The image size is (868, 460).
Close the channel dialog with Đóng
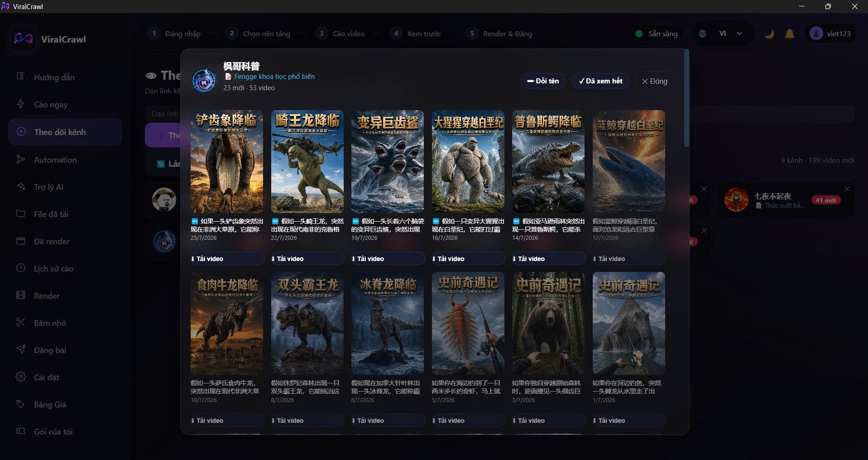point(654,81)
